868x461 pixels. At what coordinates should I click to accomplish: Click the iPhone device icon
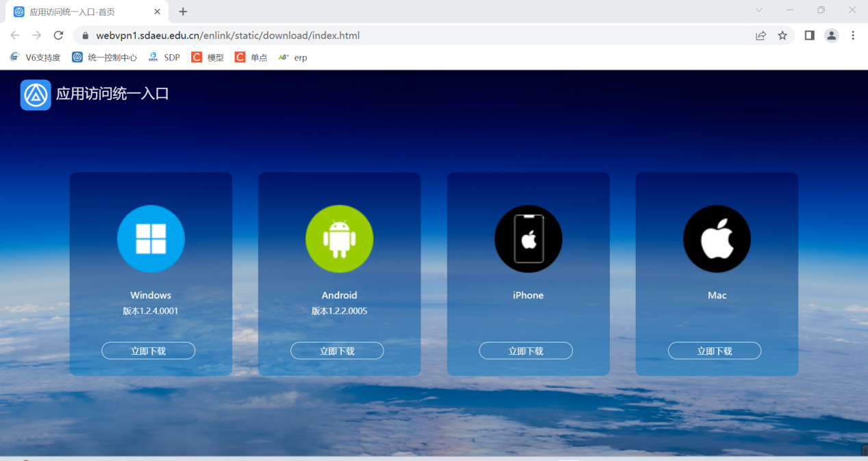point(528,239)
